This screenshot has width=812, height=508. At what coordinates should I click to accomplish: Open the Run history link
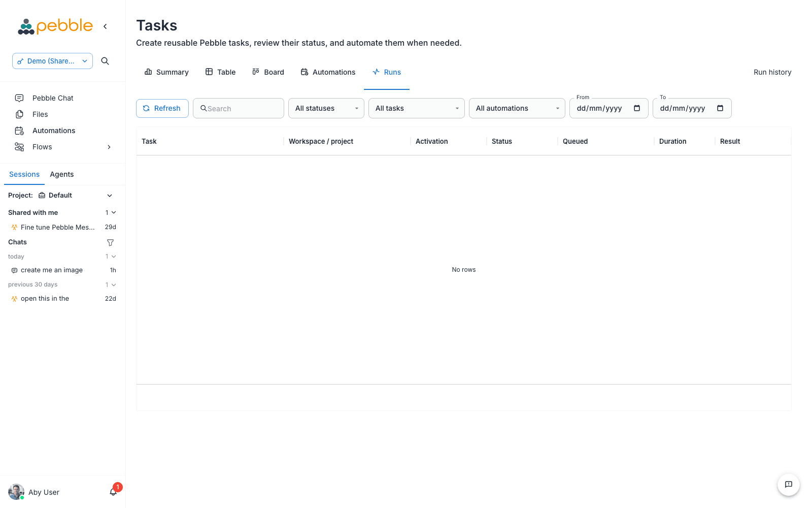pos(772,72)
